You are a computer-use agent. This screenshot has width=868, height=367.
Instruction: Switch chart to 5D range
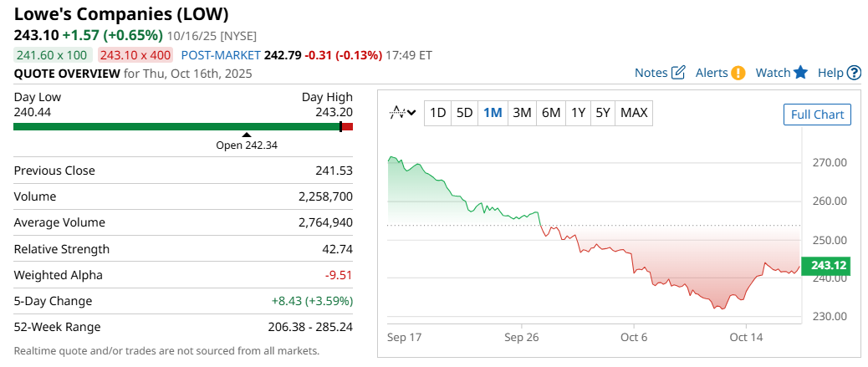tap(465, 113)
